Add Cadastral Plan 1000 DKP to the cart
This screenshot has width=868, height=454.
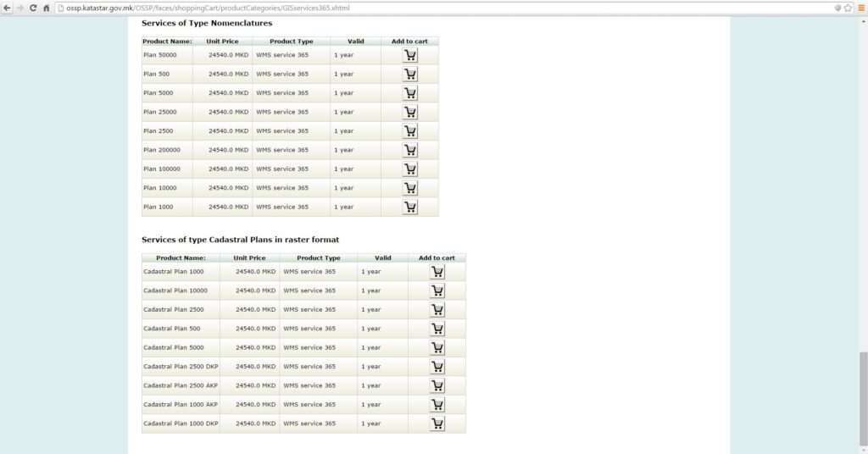tap(437, 424)
